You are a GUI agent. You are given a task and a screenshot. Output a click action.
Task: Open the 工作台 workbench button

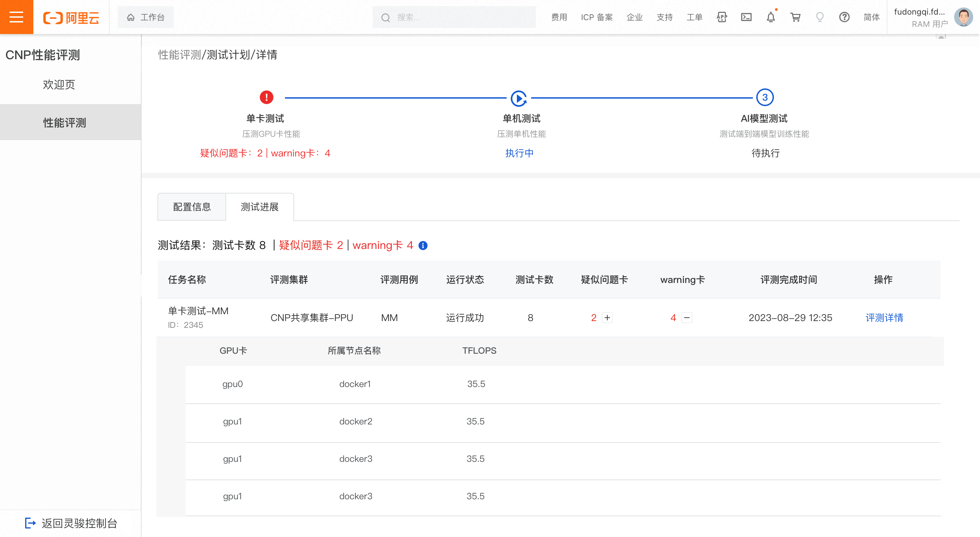click(x=146, y=17)
